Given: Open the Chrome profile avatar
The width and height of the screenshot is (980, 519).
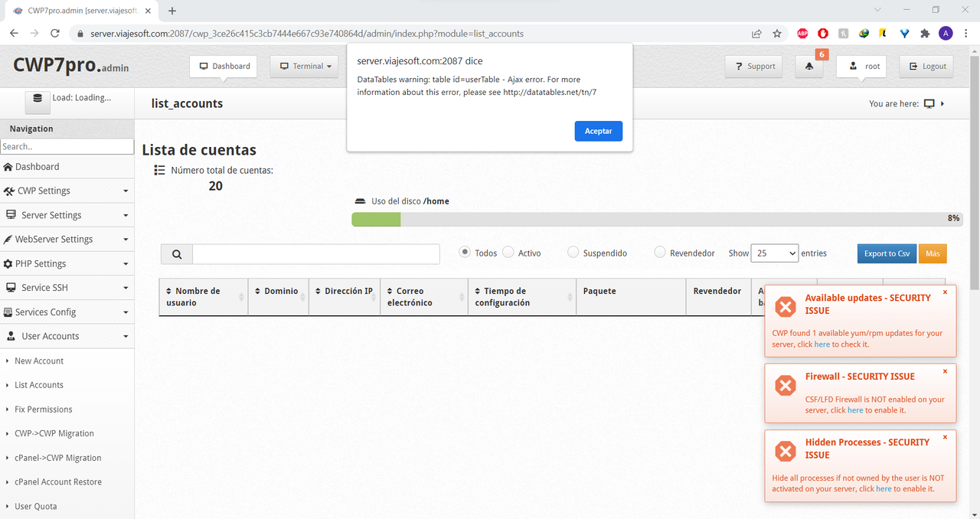Looking at the screenshot, I should (946, 34).
